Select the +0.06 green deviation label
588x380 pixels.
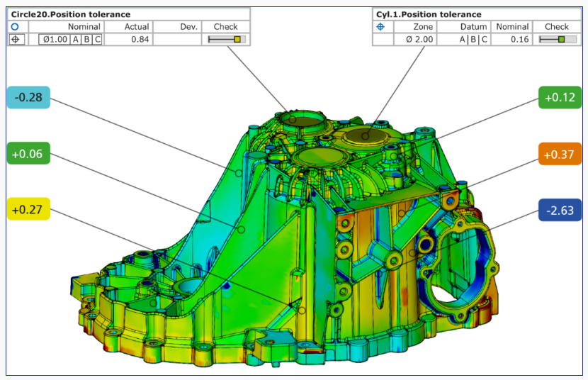(28, 153)
